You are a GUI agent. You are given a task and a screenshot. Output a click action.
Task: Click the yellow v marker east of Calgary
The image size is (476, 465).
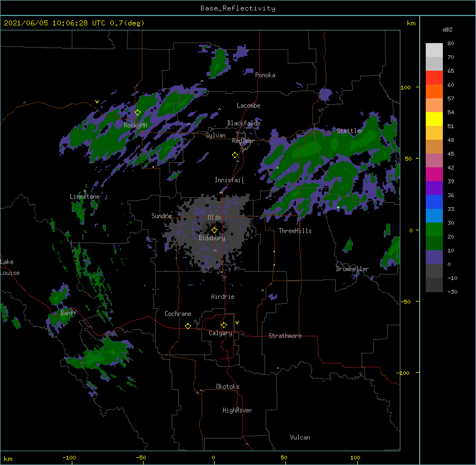[237, 323]
